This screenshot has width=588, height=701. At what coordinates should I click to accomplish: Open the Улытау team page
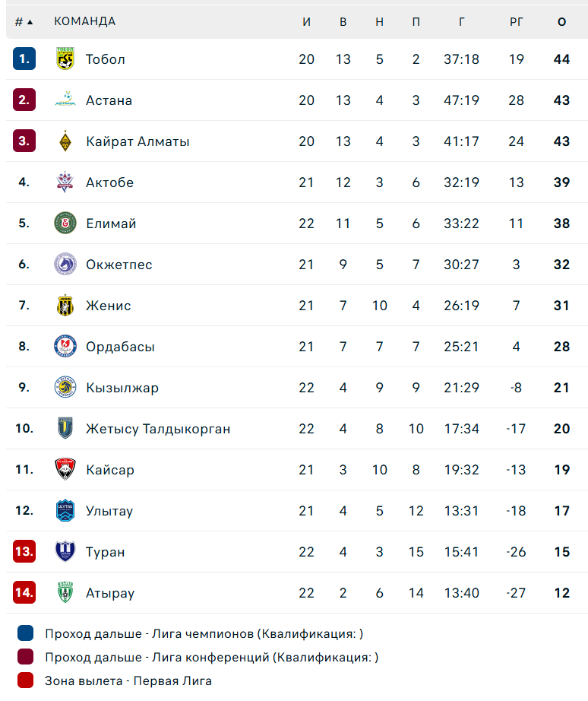(109, 511)
